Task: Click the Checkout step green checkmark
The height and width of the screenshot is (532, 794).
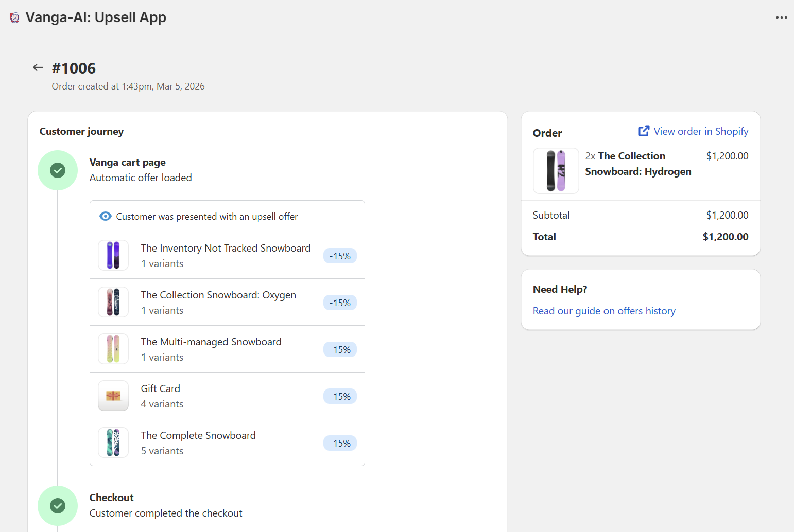Action: click(x=58, y=506)
